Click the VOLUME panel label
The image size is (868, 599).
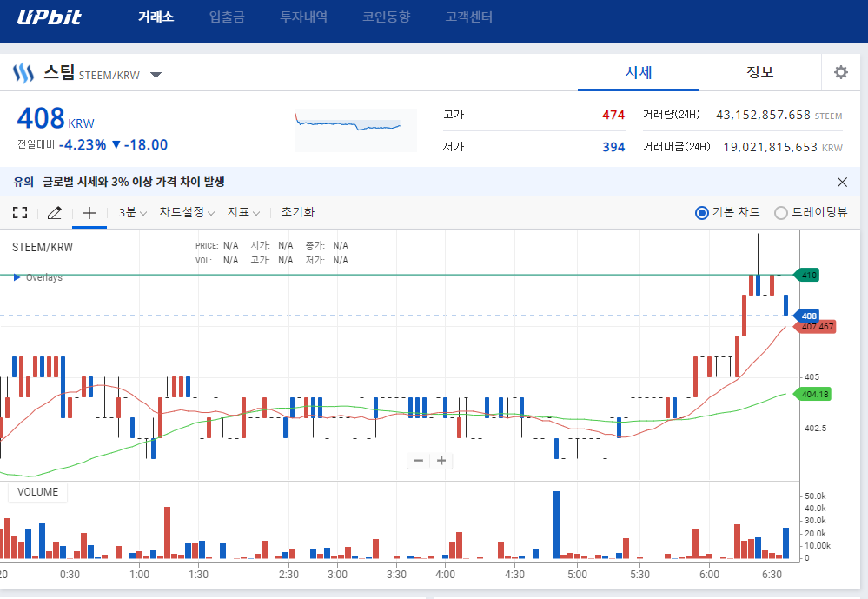pyautogui.click(x=37, y=492)
